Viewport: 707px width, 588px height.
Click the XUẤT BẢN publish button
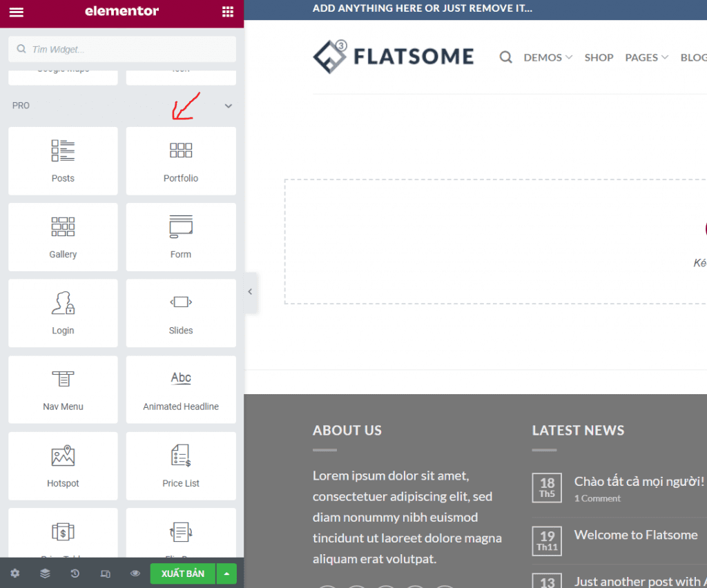pos(183,574)
